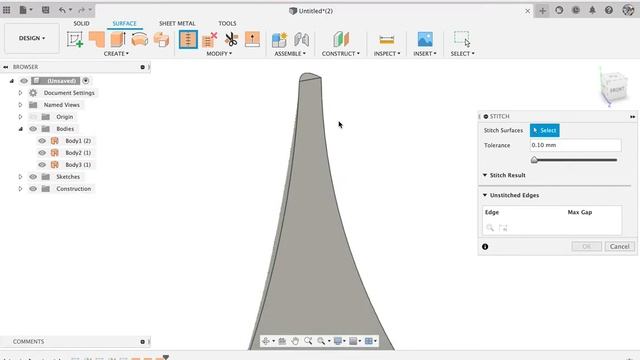Select the surface Extrude tool

click(x=118, y=40)
